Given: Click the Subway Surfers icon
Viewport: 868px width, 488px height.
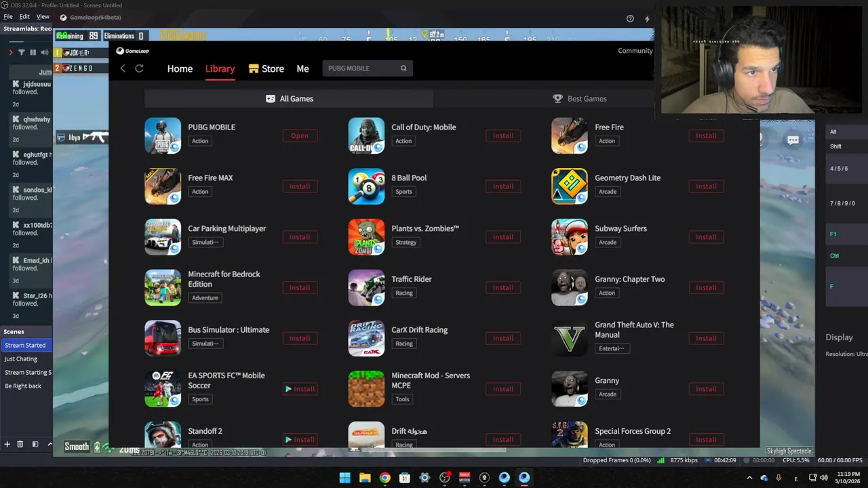Looking at the screenshot, I should point(570,237).
